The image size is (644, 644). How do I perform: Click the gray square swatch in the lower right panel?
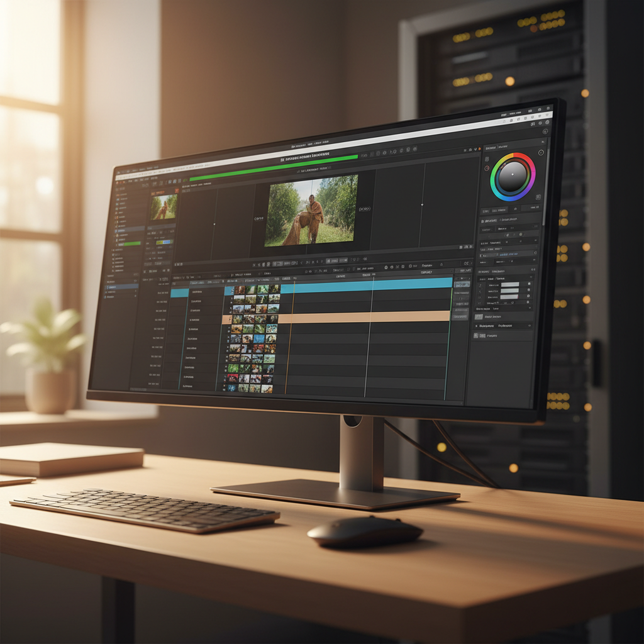479,317
